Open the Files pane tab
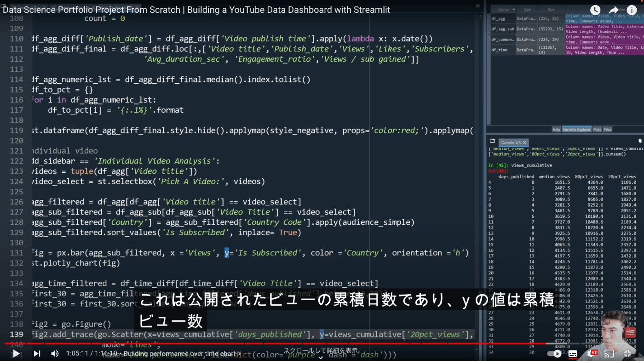Image resolution: width=644 pixels, height=361 pixels. pyautogui.click(x=607, y=129)
